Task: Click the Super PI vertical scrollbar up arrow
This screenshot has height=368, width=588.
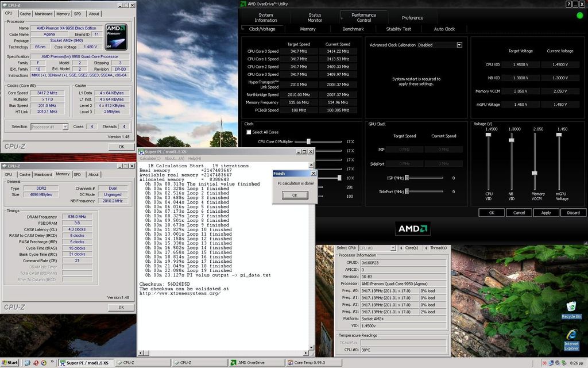Action: point(311,165)
